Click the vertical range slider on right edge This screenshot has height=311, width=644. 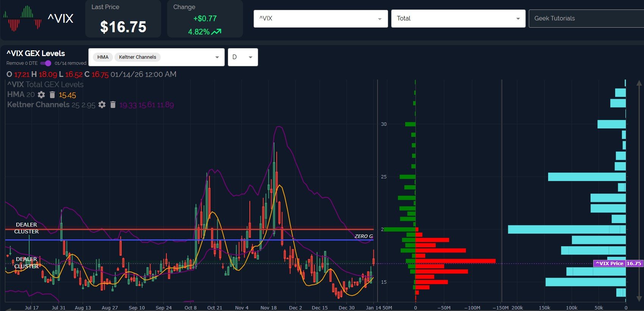point(639,191)
